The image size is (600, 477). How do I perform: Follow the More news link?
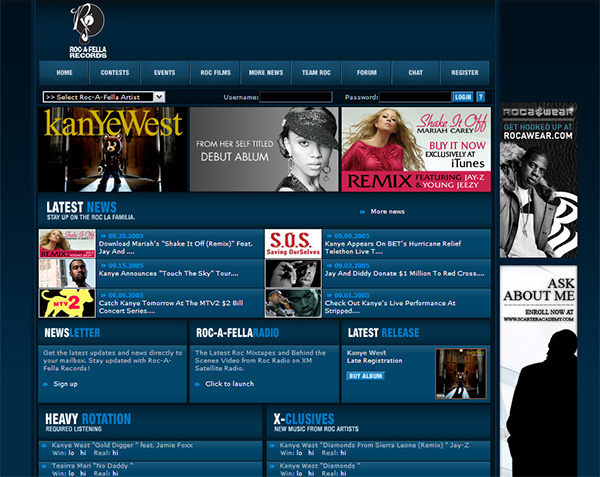(387, 212)
